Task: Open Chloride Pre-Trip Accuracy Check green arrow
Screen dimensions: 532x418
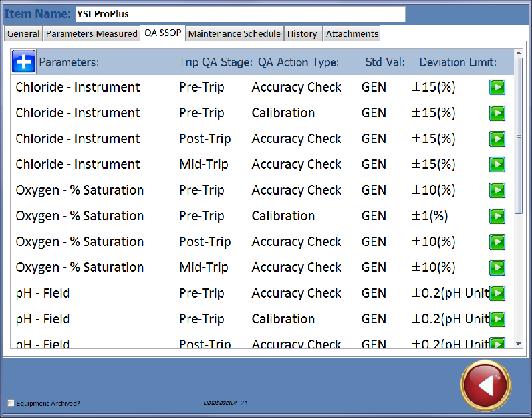Action: [497, 88]
